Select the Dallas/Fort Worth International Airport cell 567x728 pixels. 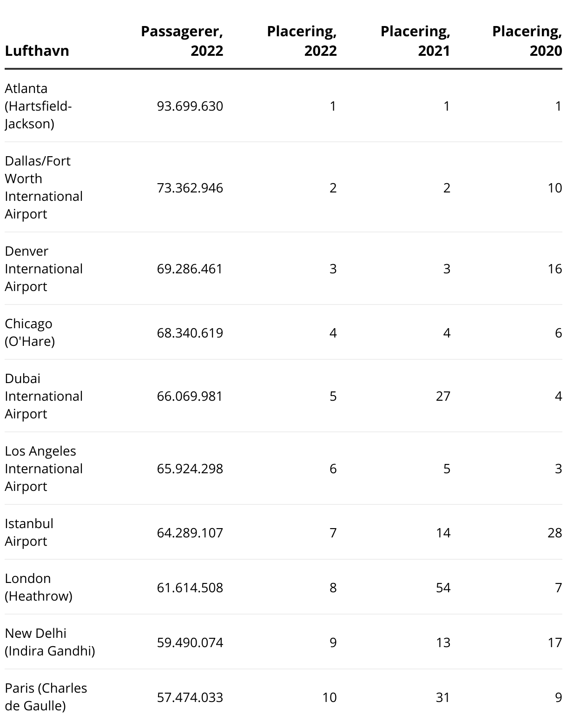pyautogui.click(x=44, y=187)
